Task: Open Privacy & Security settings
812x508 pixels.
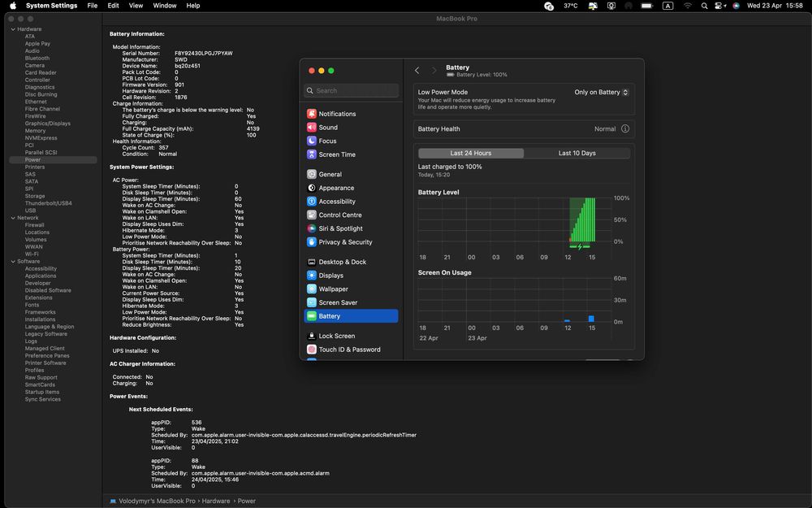Action: (345, 242)
